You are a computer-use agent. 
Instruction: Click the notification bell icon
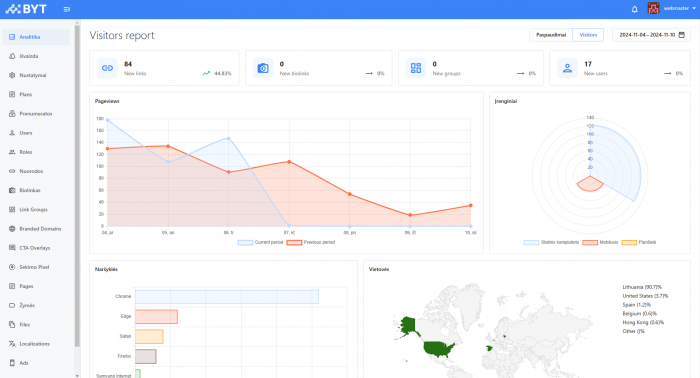pyautogui.click(x=634, y=9)
